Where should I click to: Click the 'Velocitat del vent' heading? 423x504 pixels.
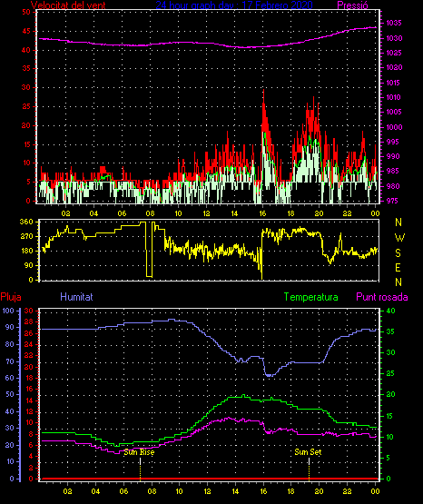[68, 5]
